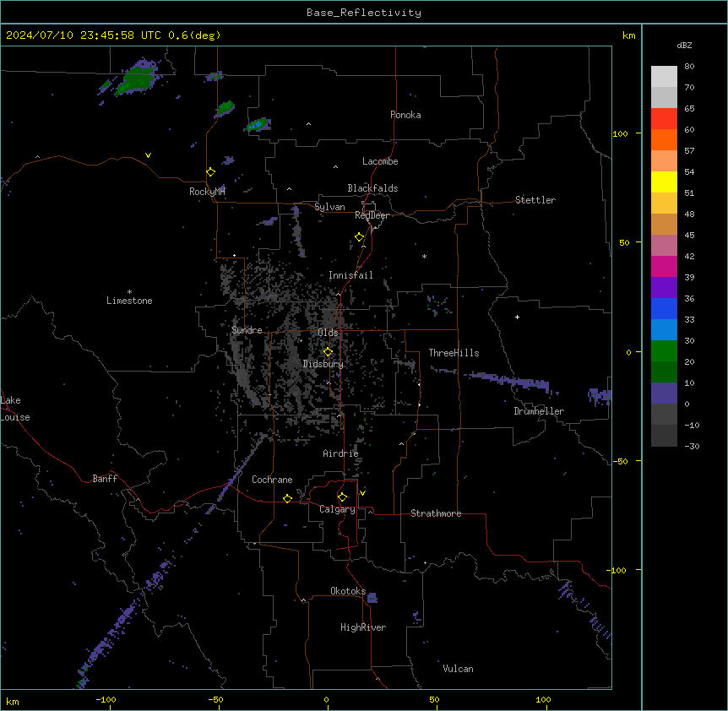The image size is (728, 711).
Task: Click the HighRiver town label
Action: (363, 627)
